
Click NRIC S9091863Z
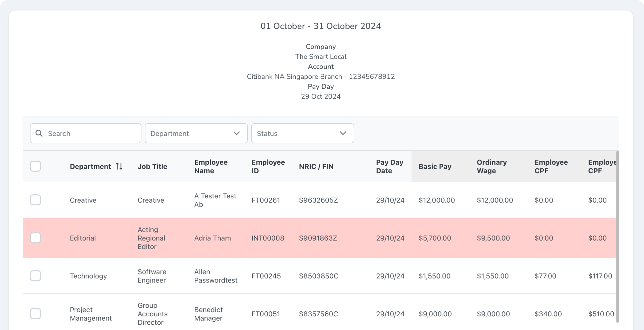tap(318, 238)
